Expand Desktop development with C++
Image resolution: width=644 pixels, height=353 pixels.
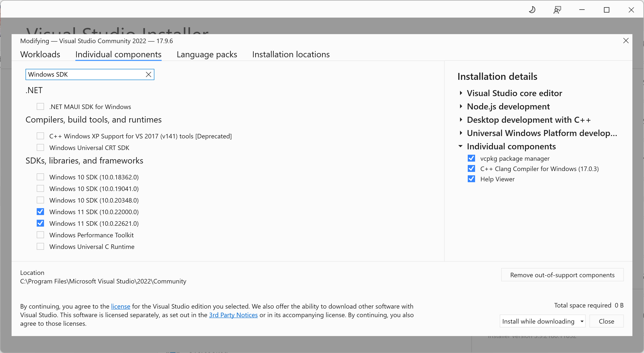(461, 120)
